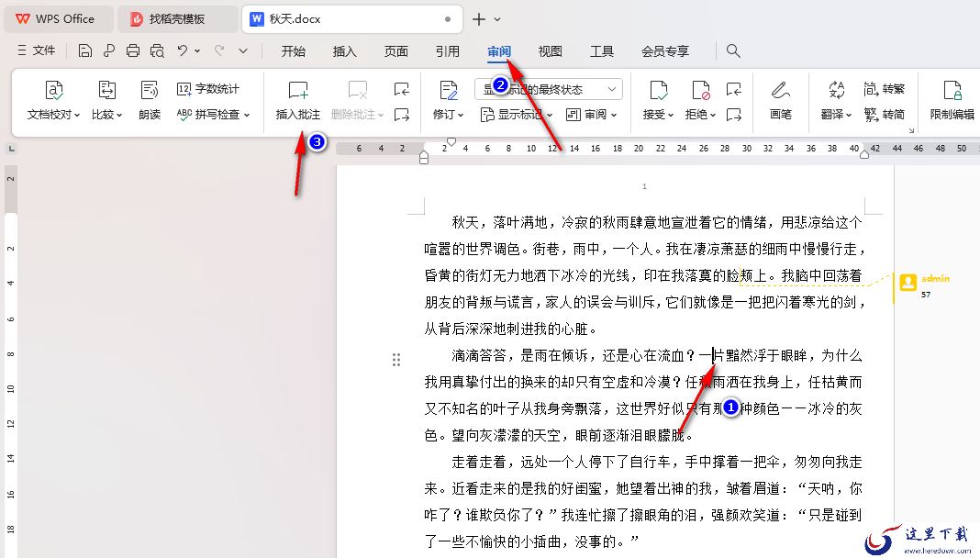Switch to the 插入 ribbon tab
Image resolution: width=980 pixels, height=558 pixels.
pyautogui.click(x=344, y=51)
